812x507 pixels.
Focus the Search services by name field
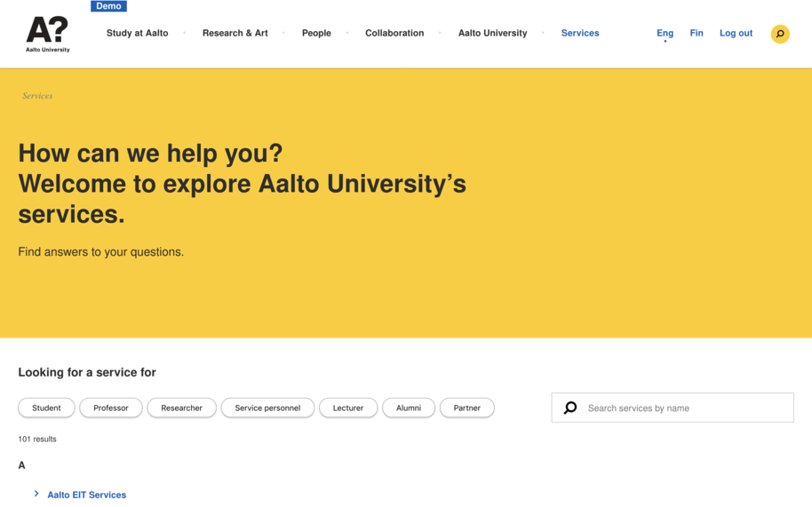click(x=684, y=408)
